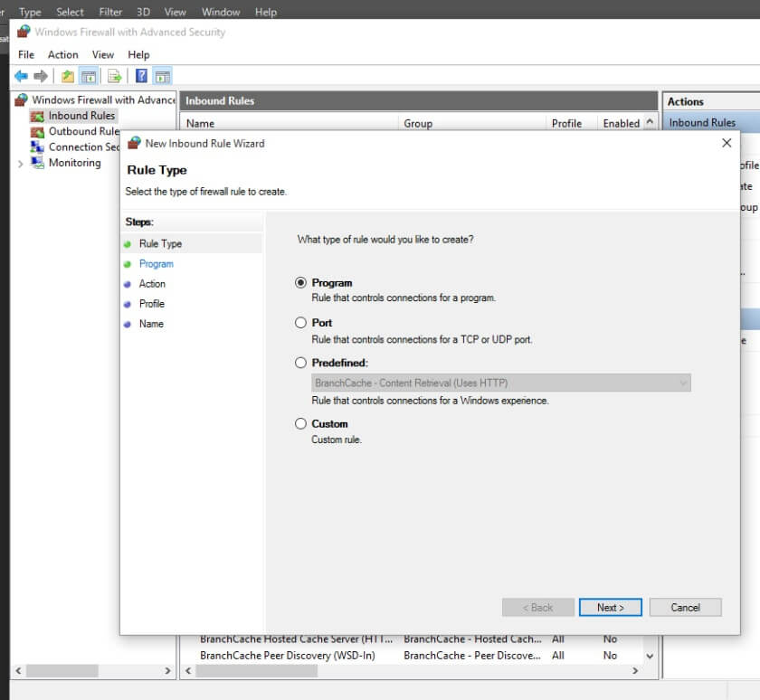Click the Up one level folder icon
This screenshot has width=760, height=700.
click(x=68, y=76)
